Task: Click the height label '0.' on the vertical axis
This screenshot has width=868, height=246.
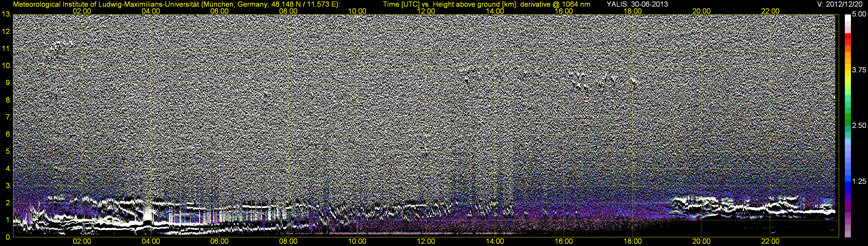Action: pos(8,237)
